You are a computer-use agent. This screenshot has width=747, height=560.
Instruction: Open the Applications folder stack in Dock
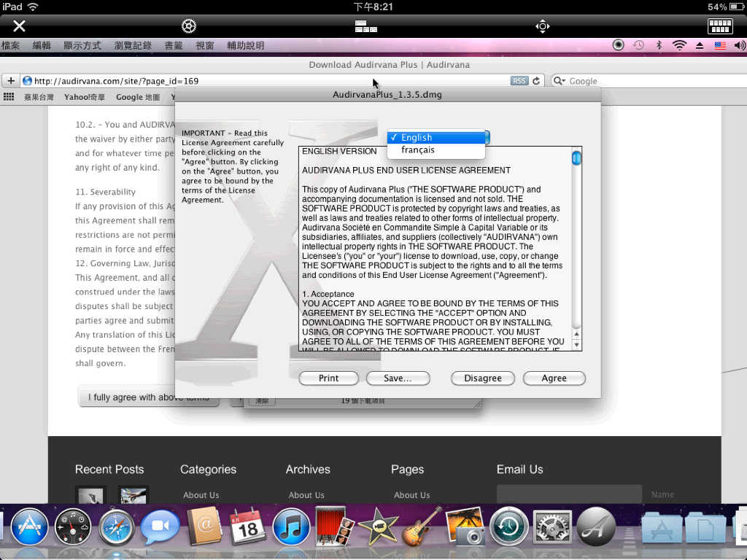661,528
